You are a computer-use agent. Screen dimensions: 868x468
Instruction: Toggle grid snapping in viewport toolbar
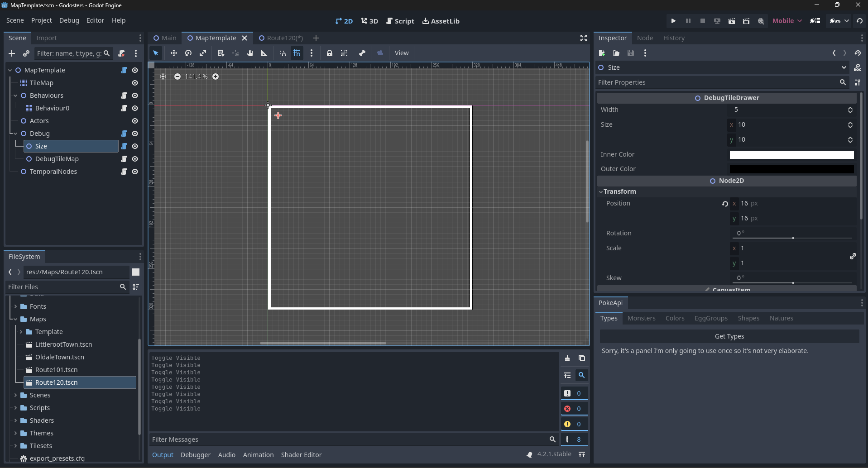(x=297, y=53)
